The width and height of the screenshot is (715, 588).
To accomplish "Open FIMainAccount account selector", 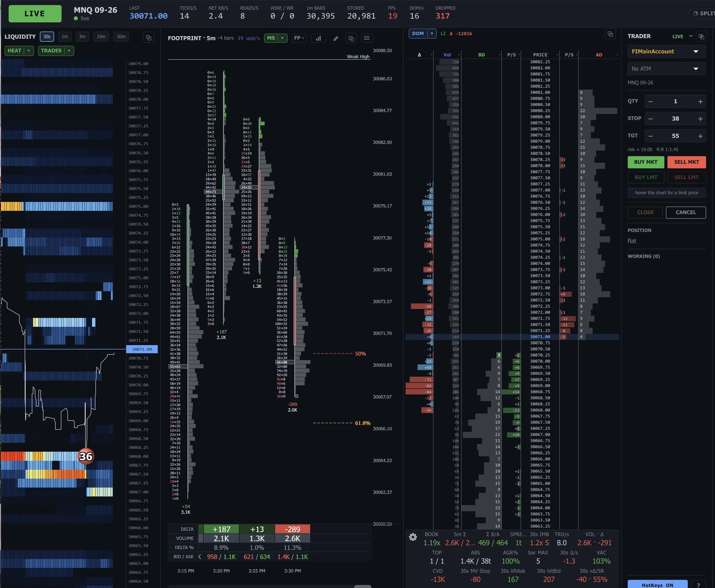I will pos(666,51).
